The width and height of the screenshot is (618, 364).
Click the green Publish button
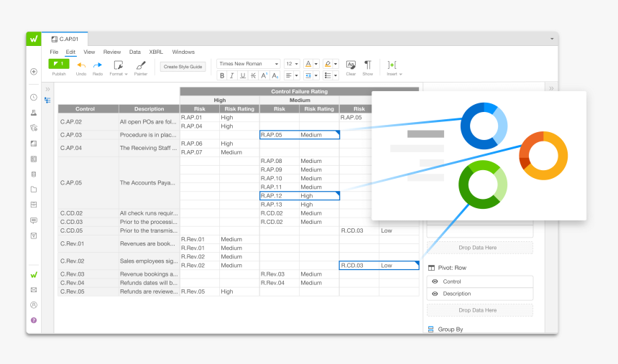pos(59,64)
